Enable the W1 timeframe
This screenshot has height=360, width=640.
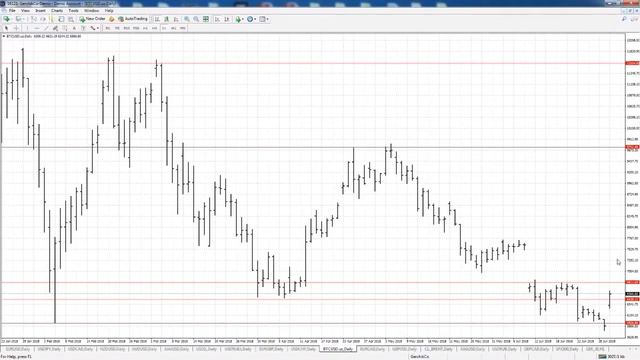click(x=173, y=28)
